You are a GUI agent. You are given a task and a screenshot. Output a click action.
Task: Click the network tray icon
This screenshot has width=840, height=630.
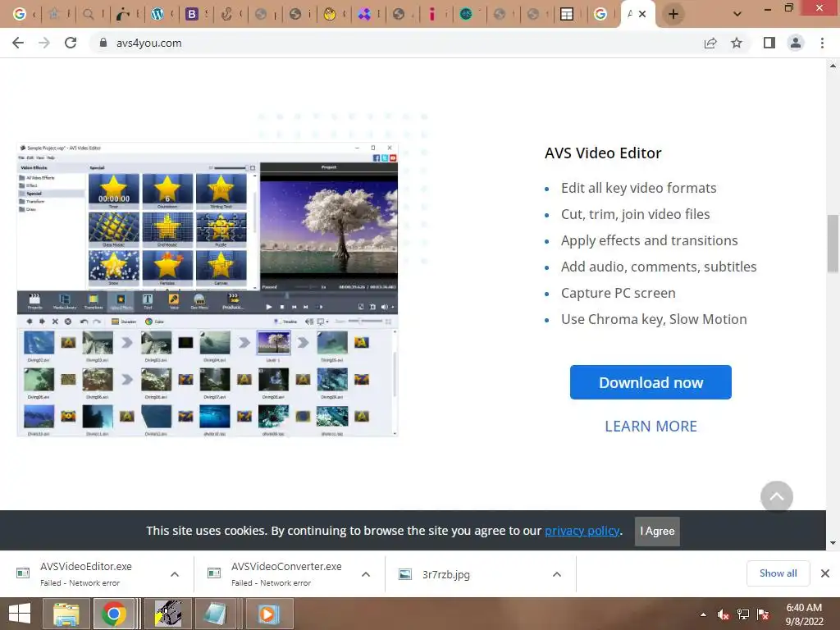743,614
